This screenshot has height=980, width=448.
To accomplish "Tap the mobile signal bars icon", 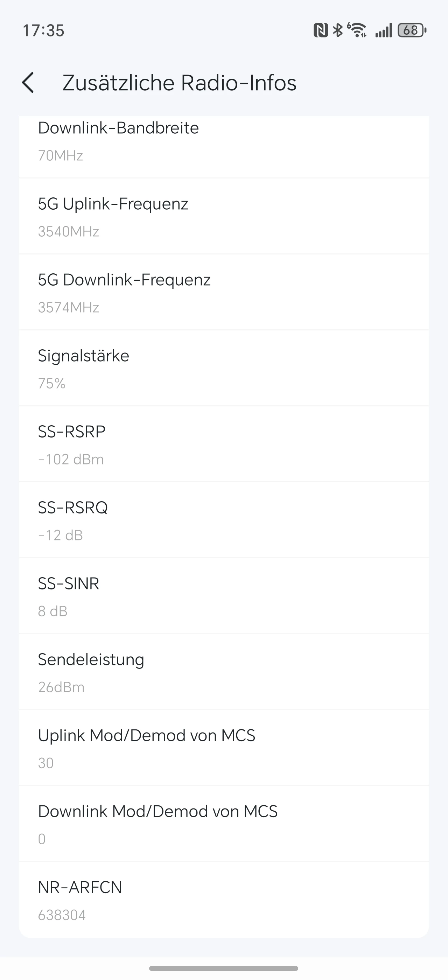I will (383, 30).
